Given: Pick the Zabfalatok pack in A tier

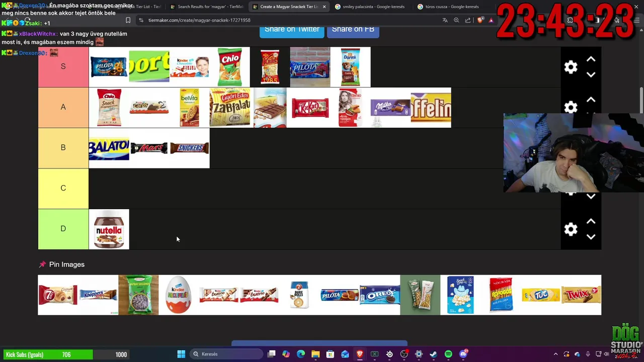Looking at the screenshot, I should pyautogui.click(x=230, y=108).
